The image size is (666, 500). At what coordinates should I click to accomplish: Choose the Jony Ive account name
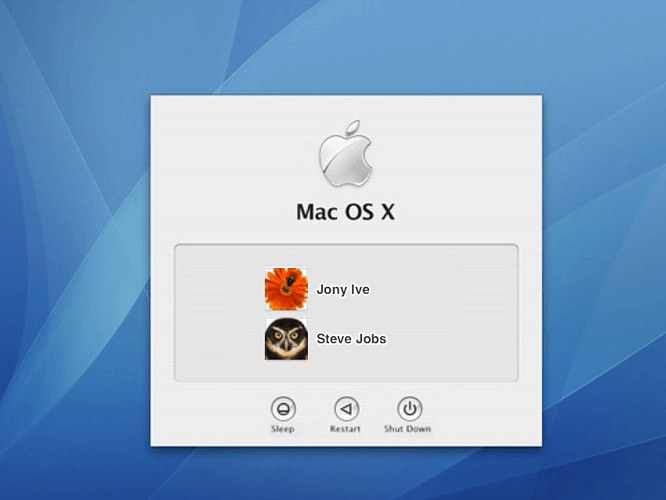coord(343,289)
